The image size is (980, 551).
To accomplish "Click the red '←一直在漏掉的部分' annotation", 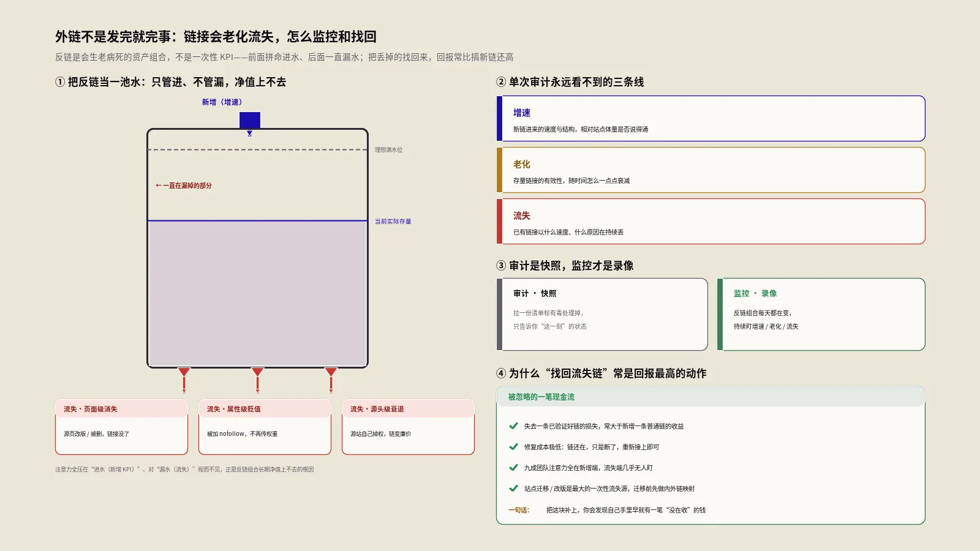I will pyautogui.click(x=183, y=186).
